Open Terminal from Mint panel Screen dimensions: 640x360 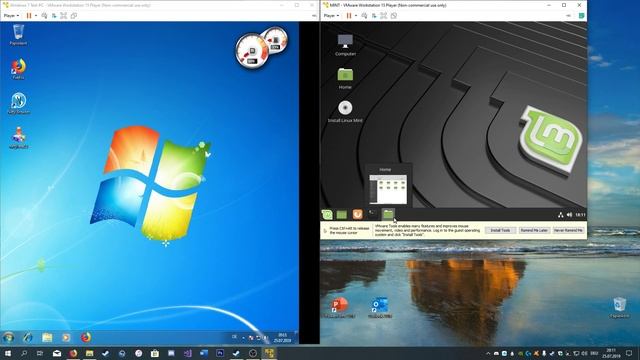point(372,214)
